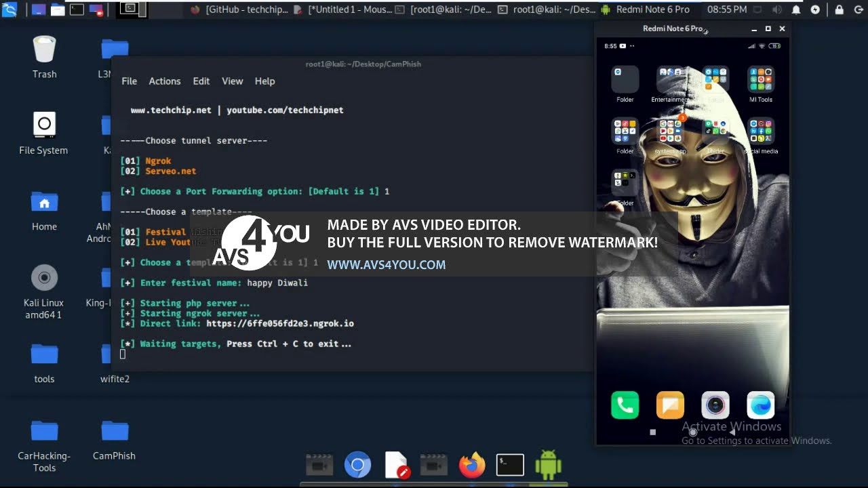The width and height of the screenshot is (868, 488).
Task: Click the 08:55 PM panel clock
Action: click(x=727, y=9)
